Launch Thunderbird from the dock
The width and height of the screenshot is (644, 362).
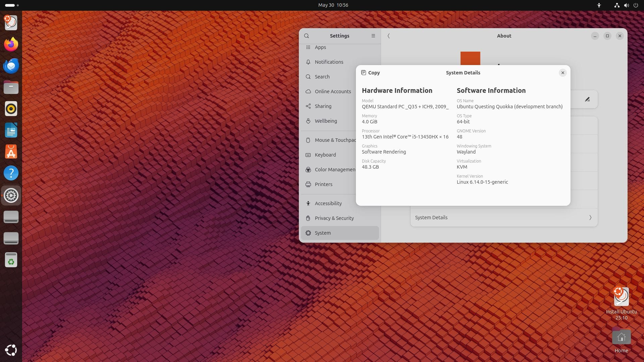[x=11, y=66]
